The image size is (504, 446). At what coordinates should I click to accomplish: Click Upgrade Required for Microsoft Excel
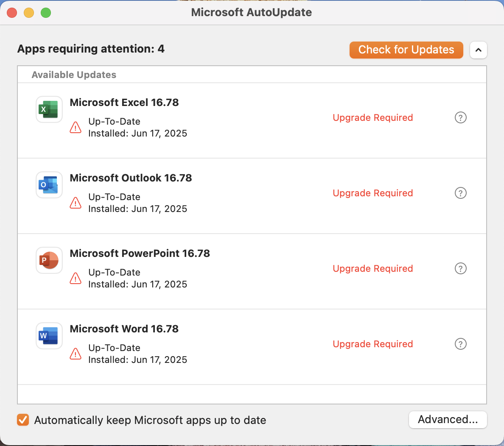pyautogui.click(x=373, y=117)
